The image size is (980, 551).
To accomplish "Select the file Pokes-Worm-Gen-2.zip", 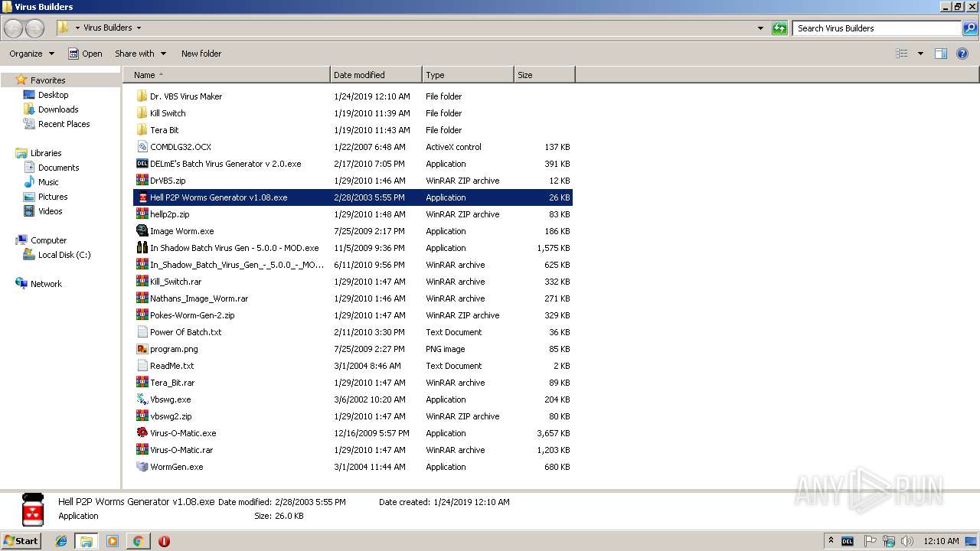I will pyautogui.click(x=192, y=315).
